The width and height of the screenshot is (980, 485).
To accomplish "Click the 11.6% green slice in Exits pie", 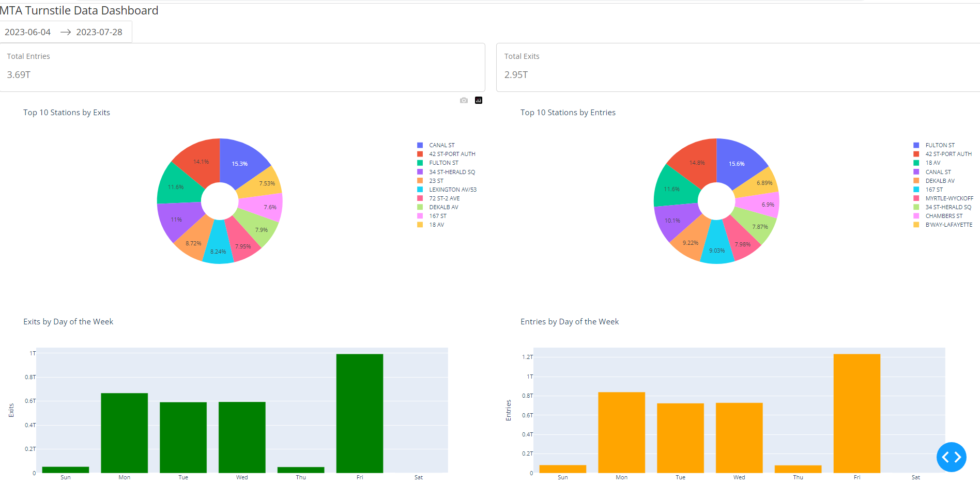I will click(177, 186).
